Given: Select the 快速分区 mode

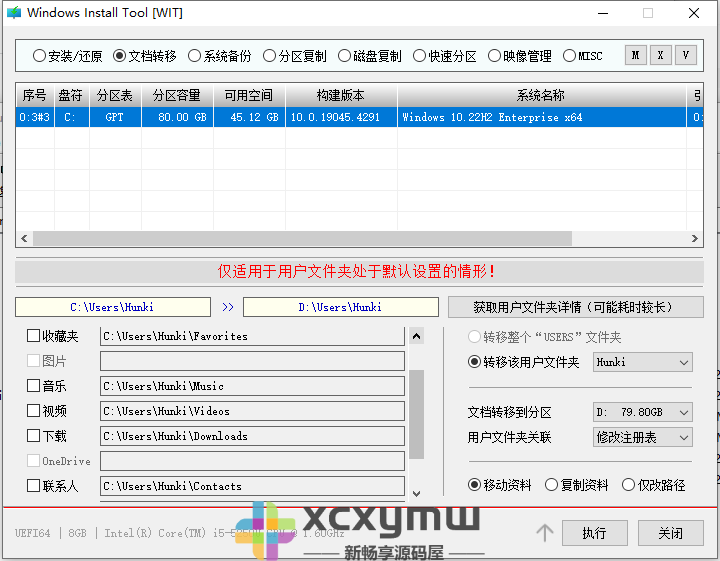Looking at the screenshot, I should [444, 56].
